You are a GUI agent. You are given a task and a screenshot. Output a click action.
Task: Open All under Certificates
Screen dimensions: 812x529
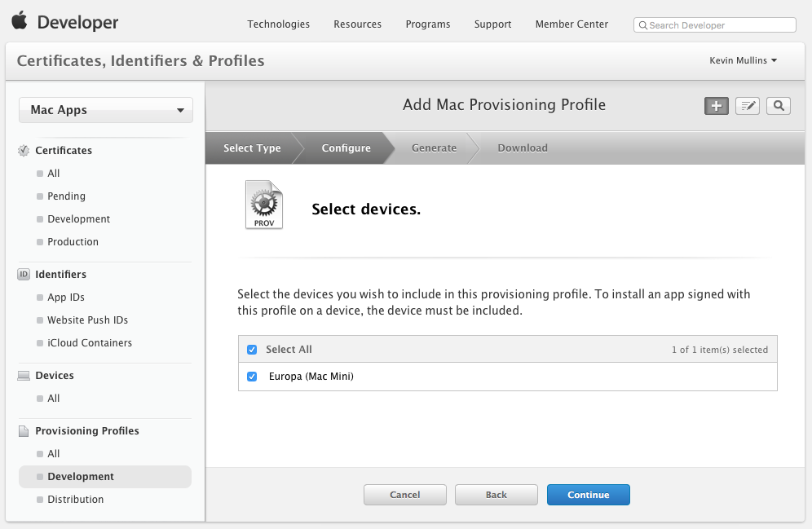(x=53, y=174)
